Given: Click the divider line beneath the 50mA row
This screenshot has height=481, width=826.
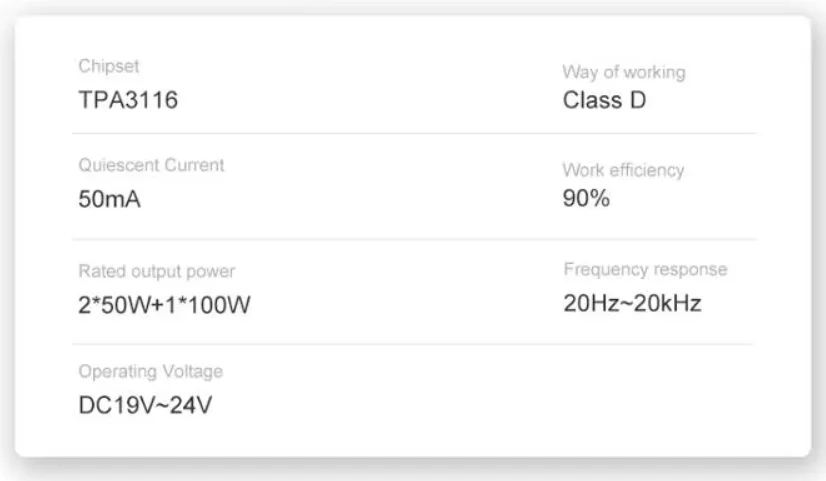Looking at the screenshot, I should pyautogui.click(x=413, y=239).
